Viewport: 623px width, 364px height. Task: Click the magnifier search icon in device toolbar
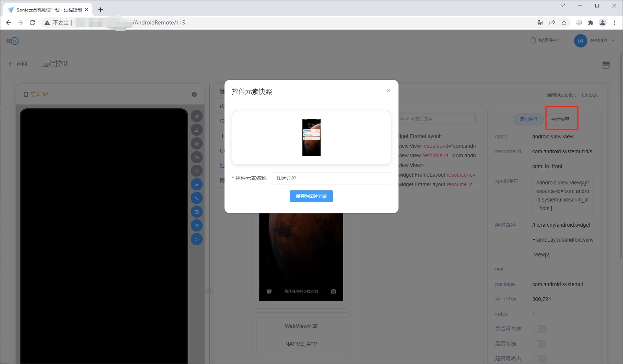197,171
